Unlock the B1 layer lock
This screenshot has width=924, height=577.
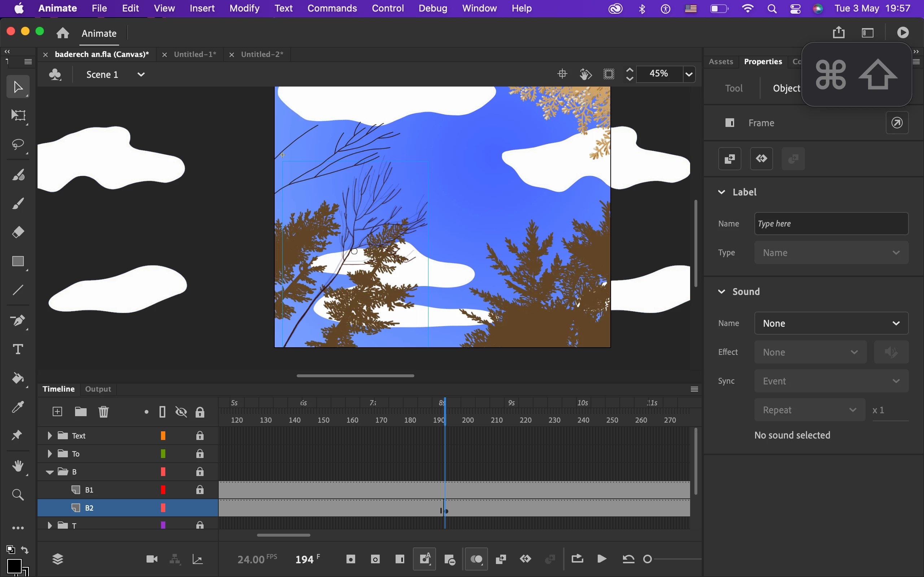pyautogui.click(x=200, y=490)
